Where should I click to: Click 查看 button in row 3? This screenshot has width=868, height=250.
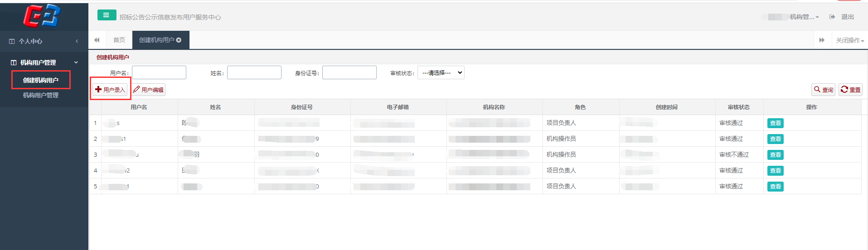776,155
